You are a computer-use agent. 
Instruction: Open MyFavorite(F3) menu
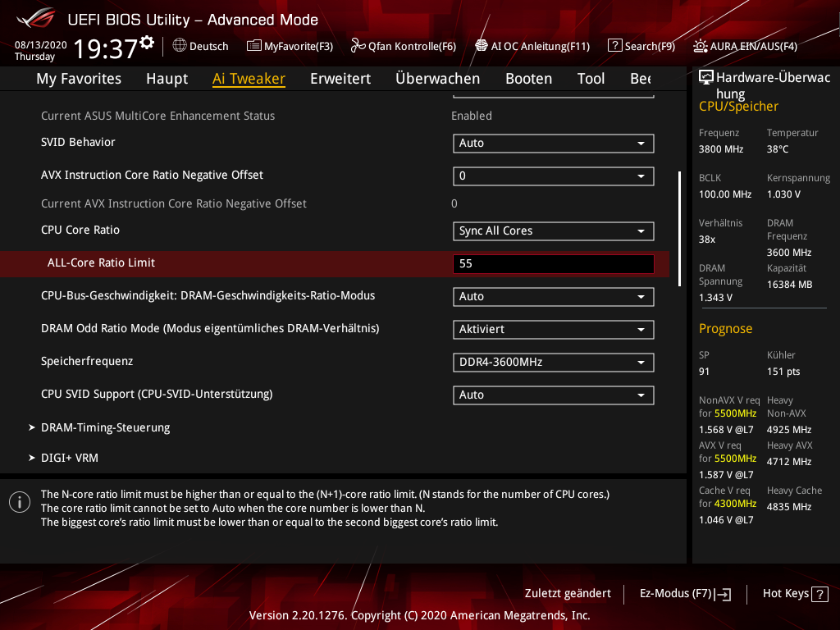pos(290,46)
